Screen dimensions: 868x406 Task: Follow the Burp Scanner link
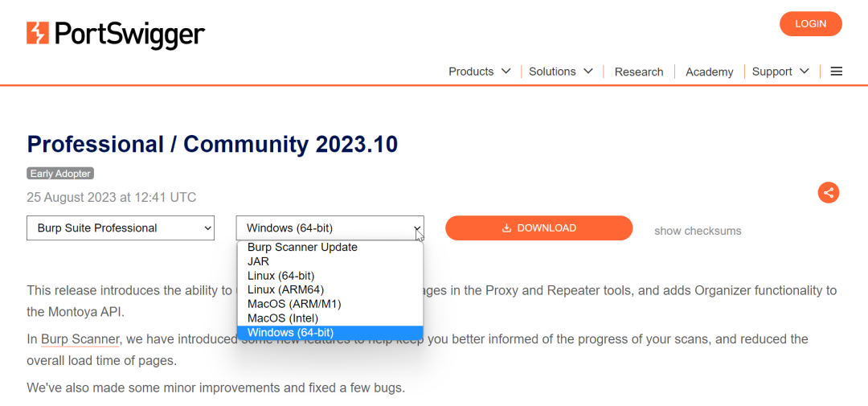click(80, 339)
